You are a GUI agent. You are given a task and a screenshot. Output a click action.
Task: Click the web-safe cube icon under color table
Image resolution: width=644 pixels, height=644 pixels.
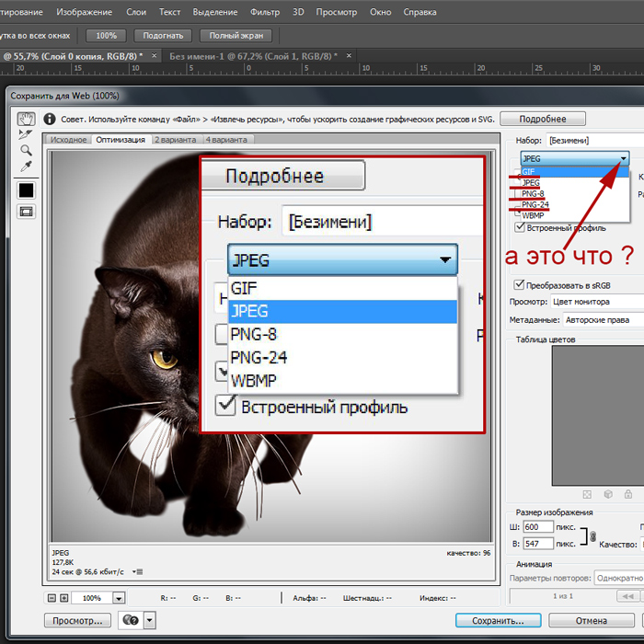tap(608, 494)
